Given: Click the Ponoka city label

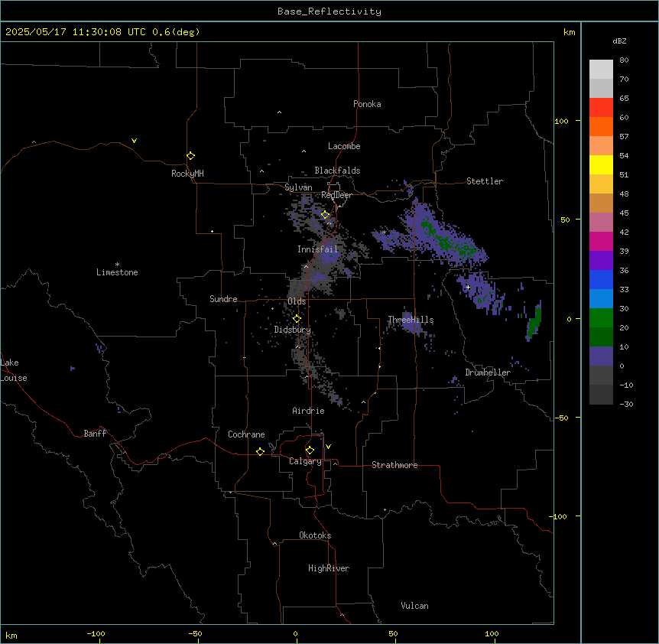Looking at the screenshot, I should [367, 104].
